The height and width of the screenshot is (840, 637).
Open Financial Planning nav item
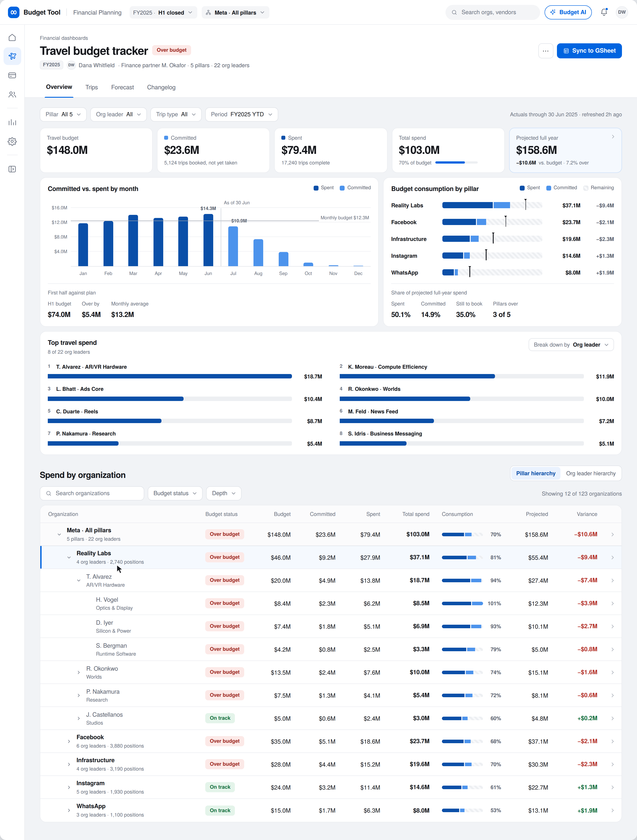[97, 13]
